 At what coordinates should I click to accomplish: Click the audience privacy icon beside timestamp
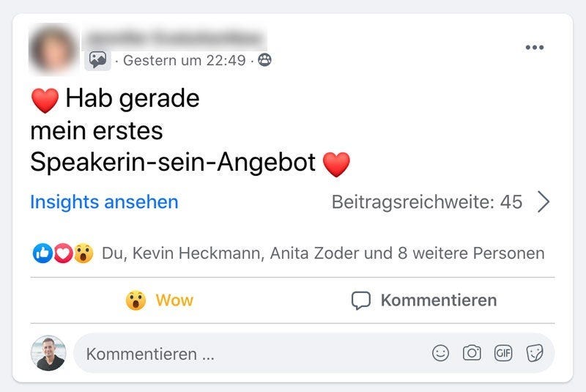coord(264,60)
